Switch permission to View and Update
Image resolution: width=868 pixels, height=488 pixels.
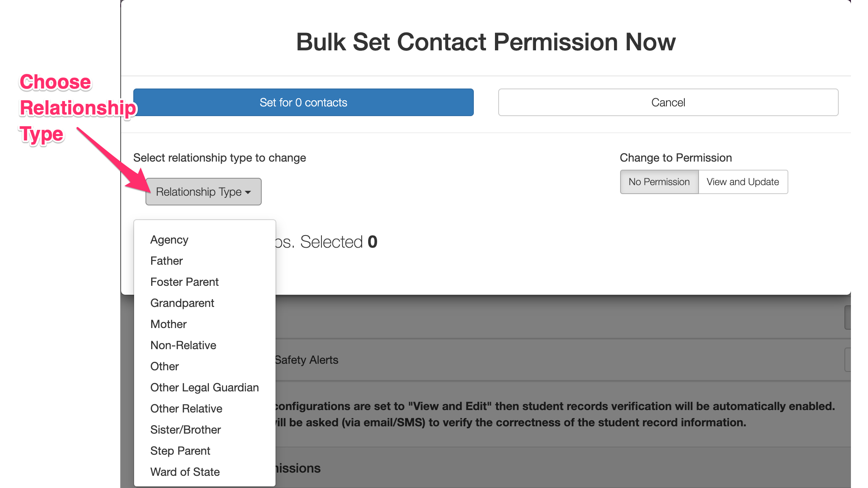click(x=742, y=182)
